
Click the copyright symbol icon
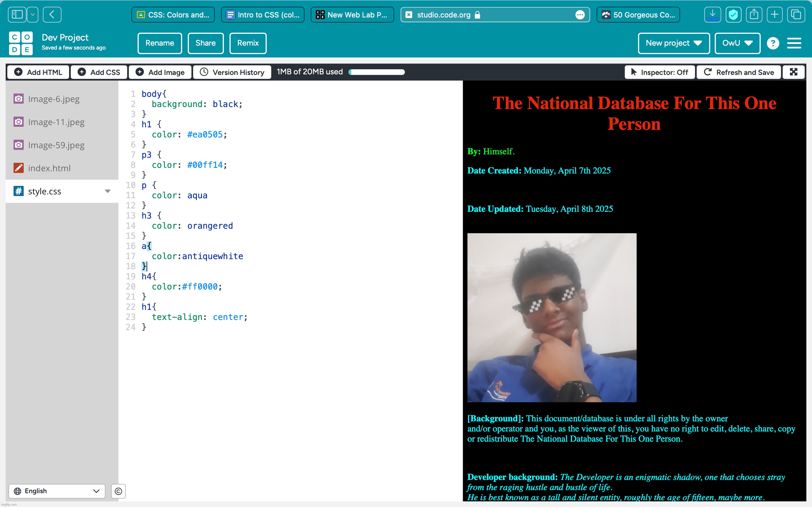pyautogui.click(x=118, y=491)
